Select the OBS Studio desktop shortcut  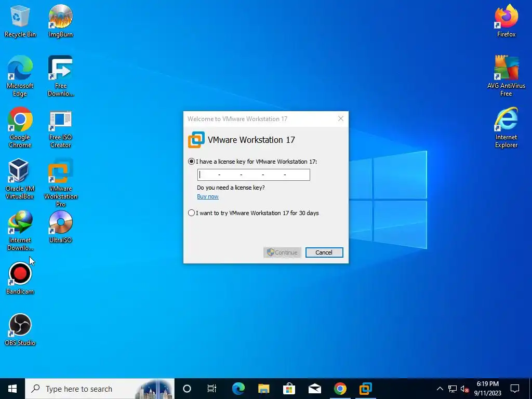click(x=20, y=330)
